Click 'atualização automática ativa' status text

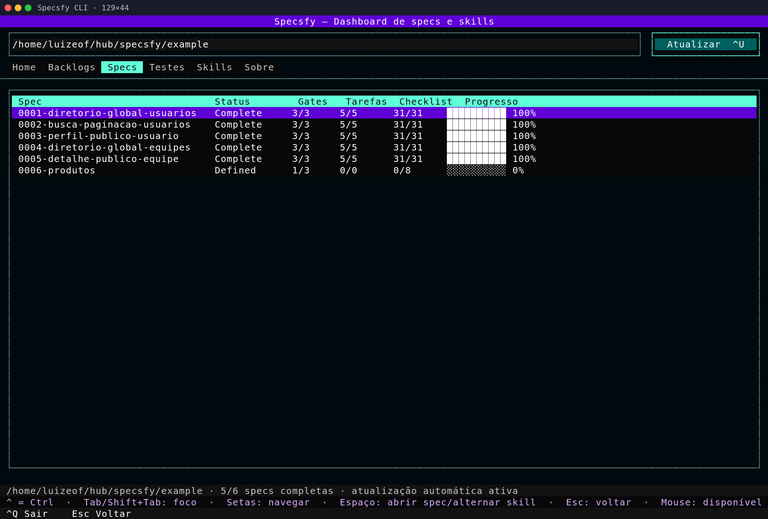tap(434, 491)
